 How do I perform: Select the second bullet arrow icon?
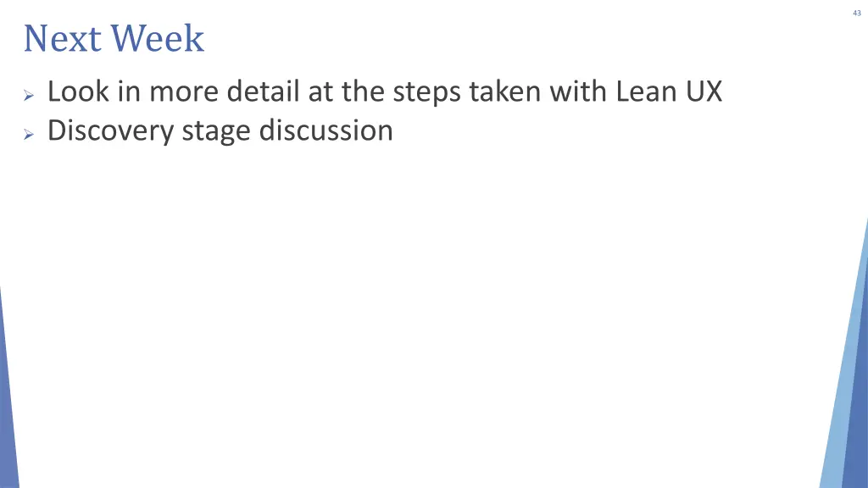point(29,135)
